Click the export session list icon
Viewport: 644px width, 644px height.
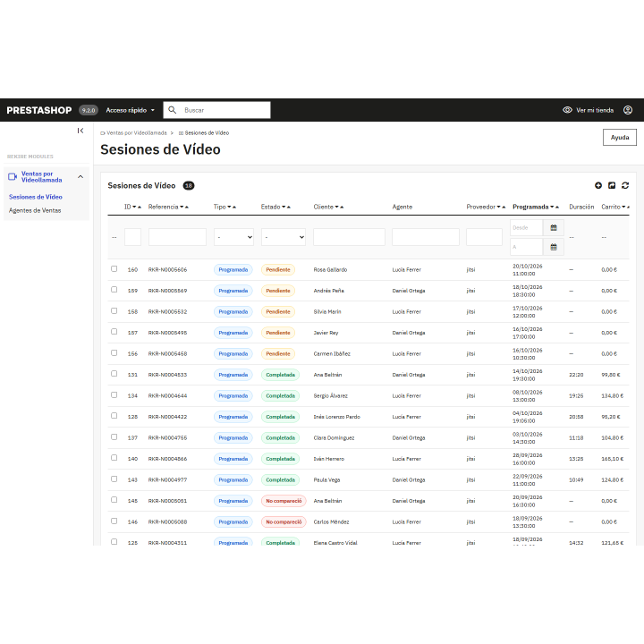coord(612,186)
